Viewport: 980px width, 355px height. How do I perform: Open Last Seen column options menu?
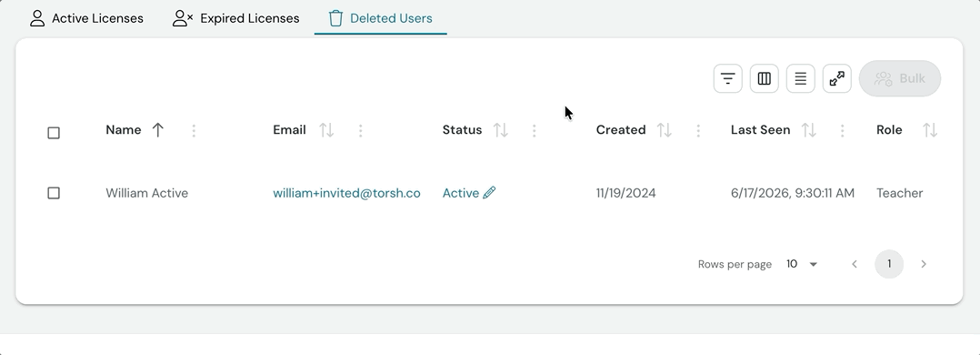843,130
